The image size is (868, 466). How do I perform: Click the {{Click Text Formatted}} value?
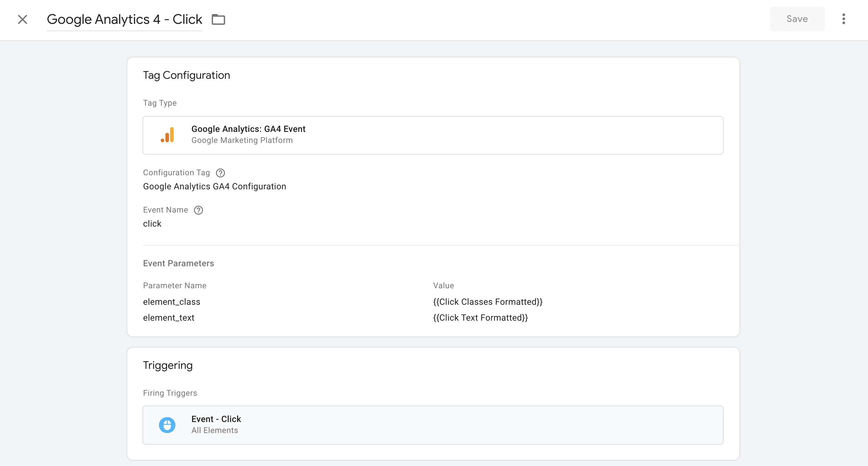480,318
